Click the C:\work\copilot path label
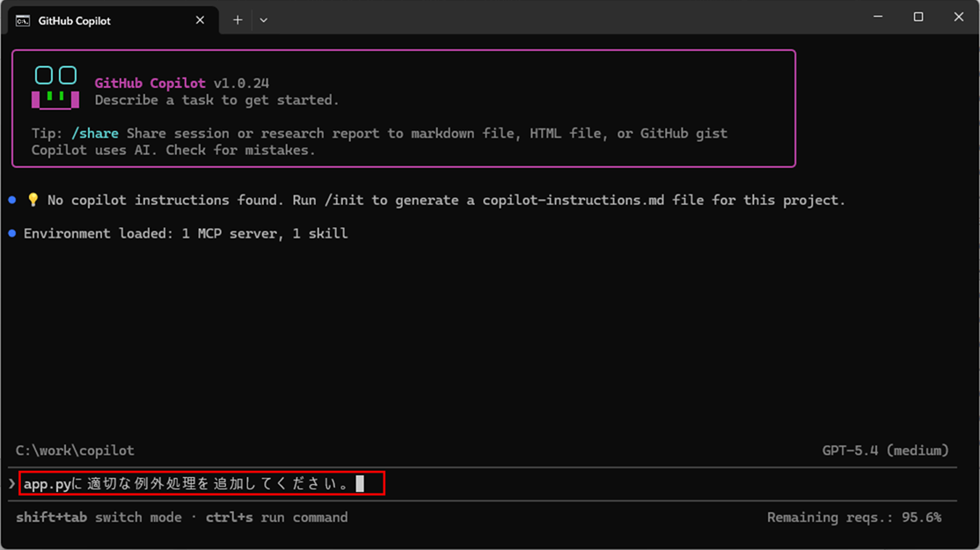This screenshot has width=980, height=550. (x=75, y=451)
